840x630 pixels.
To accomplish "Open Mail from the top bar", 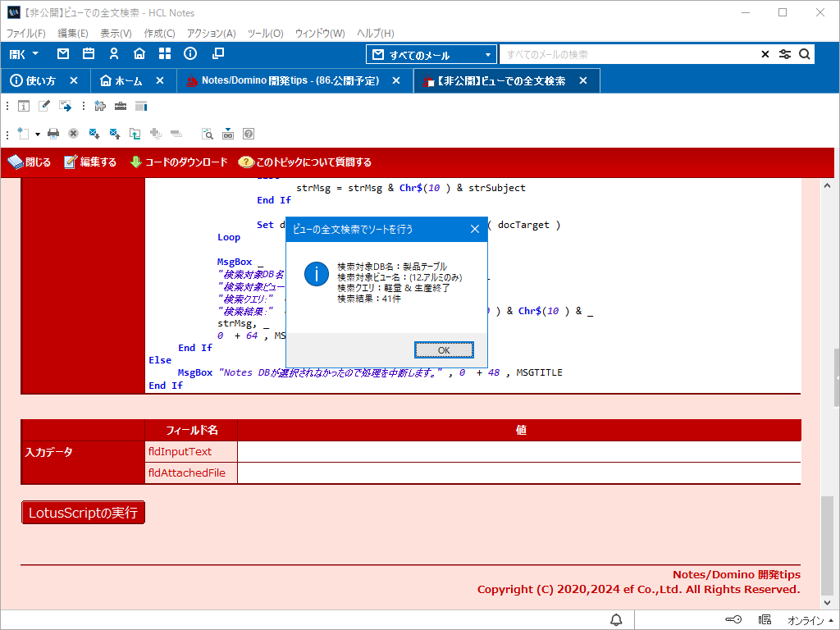I will click(63, 54).
